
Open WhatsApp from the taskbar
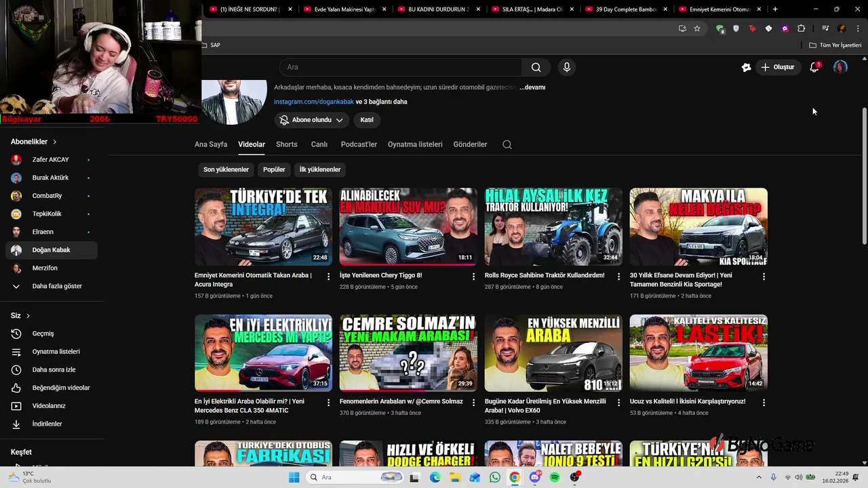(495, 477)
